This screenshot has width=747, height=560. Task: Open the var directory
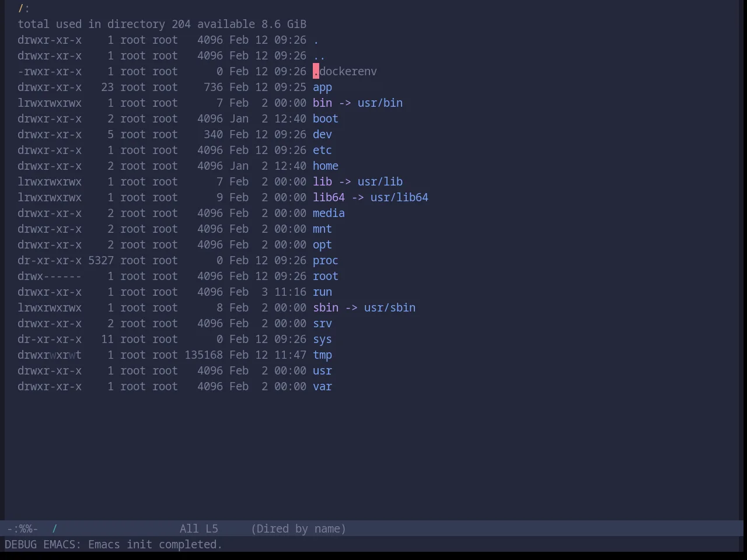coord(322,386)
